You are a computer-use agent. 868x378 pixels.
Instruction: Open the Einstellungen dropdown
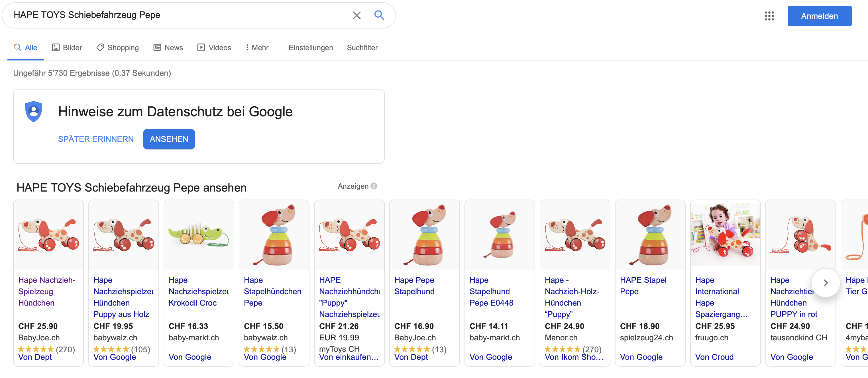(x=310, y=48)
